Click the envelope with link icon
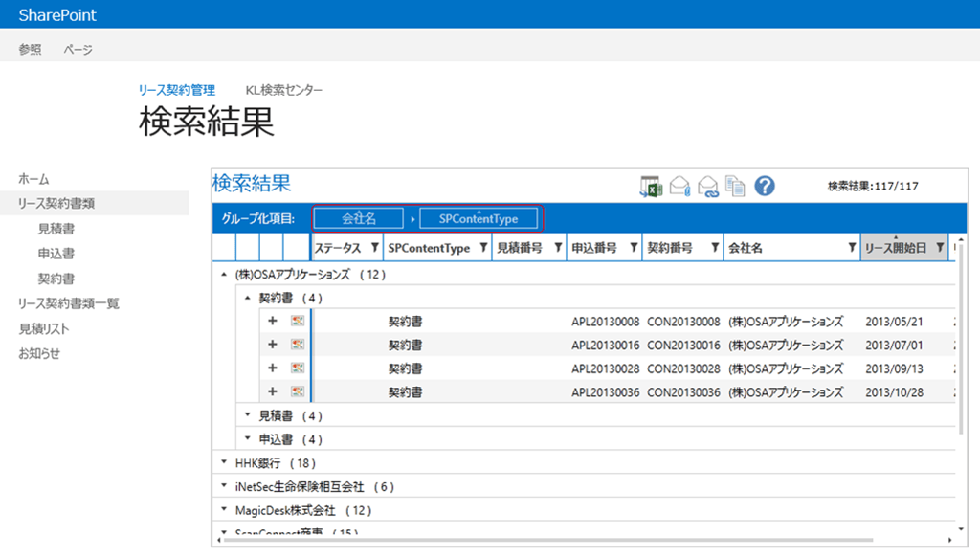This screenshot has width=980, height=558. (x=707, y=187)
